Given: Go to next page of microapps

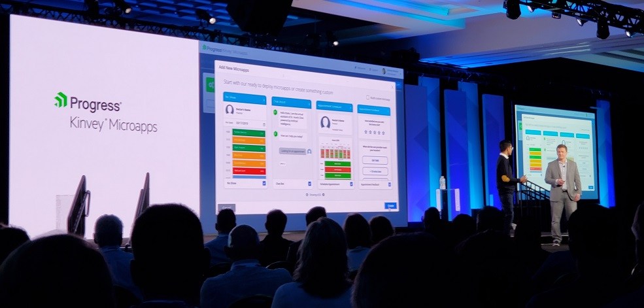Looking at the screenshot, I should pos(323,195).
